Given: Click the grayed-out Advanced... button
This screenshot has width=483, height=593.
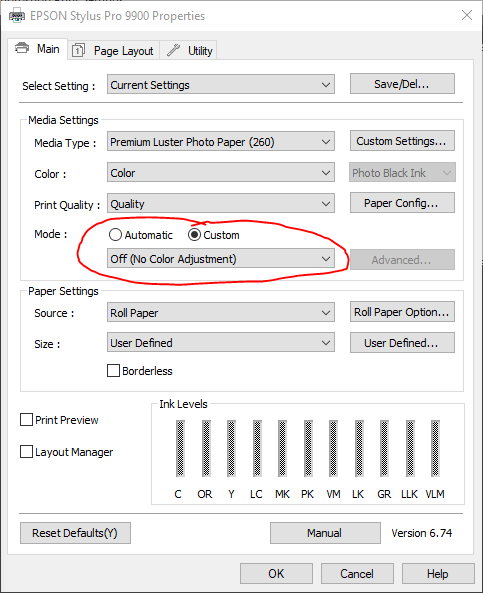Looking at the screenshot, I should click(402, 259).
